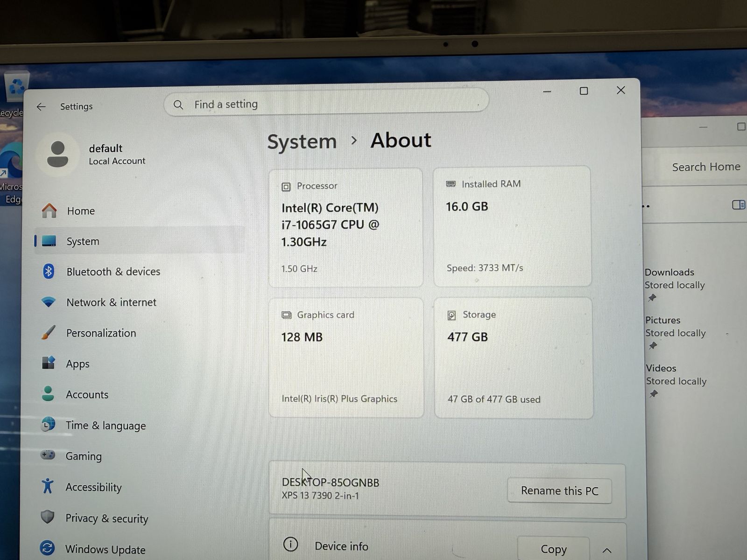Open Accessibility settings
The width and height of the screenshot is (747, 560).
click(93, 487)
